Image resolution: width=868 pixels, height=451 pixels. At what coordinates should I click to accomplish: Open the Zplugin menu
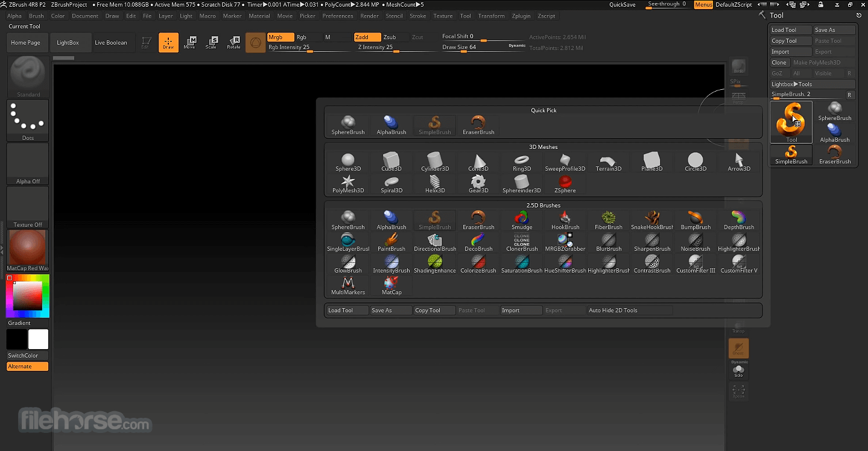click(521, 16)
